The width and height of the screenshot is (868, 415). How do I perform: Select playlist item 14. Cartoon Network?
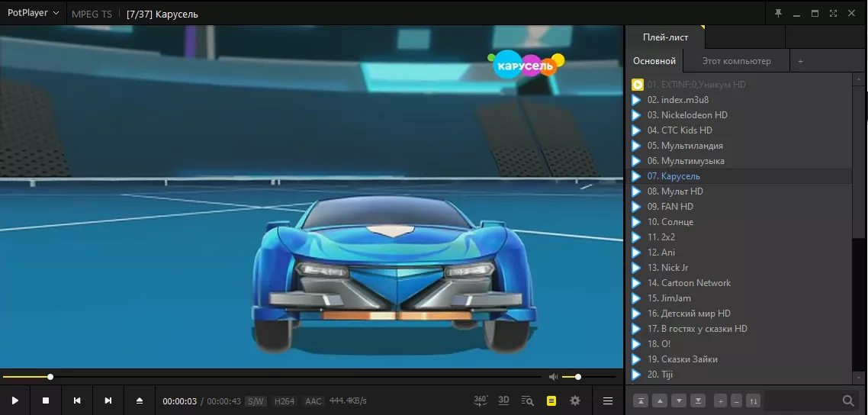(x=738, y=283)
